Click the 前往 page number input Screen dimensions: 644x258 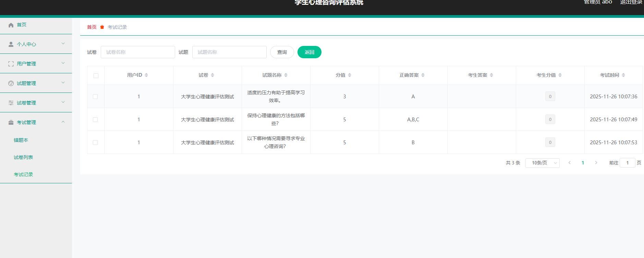[628, 163]
